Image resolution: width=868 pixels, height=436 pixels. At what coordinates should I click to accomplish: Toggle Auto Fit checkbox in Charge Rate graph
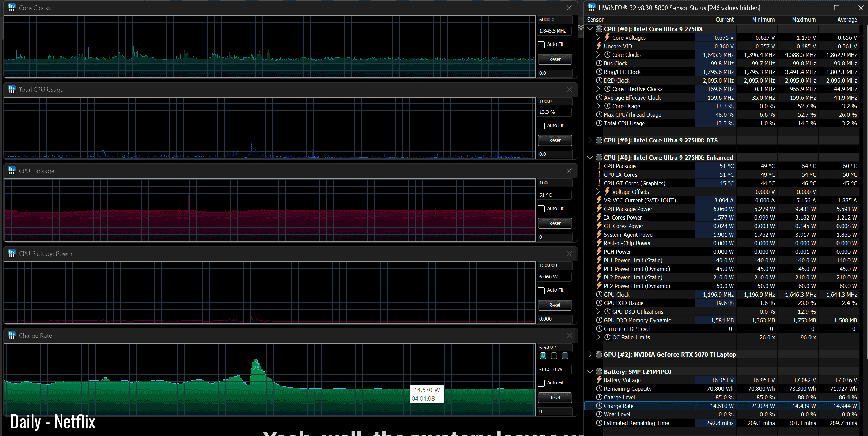tap(541, 383)
